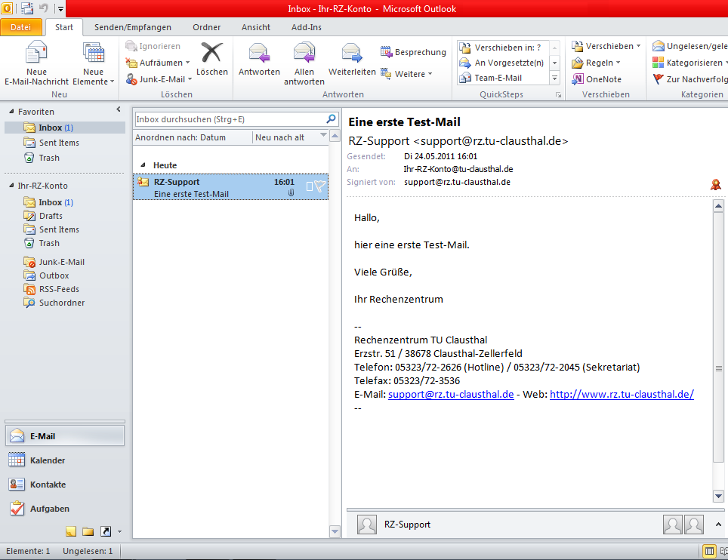
Task: Click message list scrollbar down arrow
Action: (335, 532)
